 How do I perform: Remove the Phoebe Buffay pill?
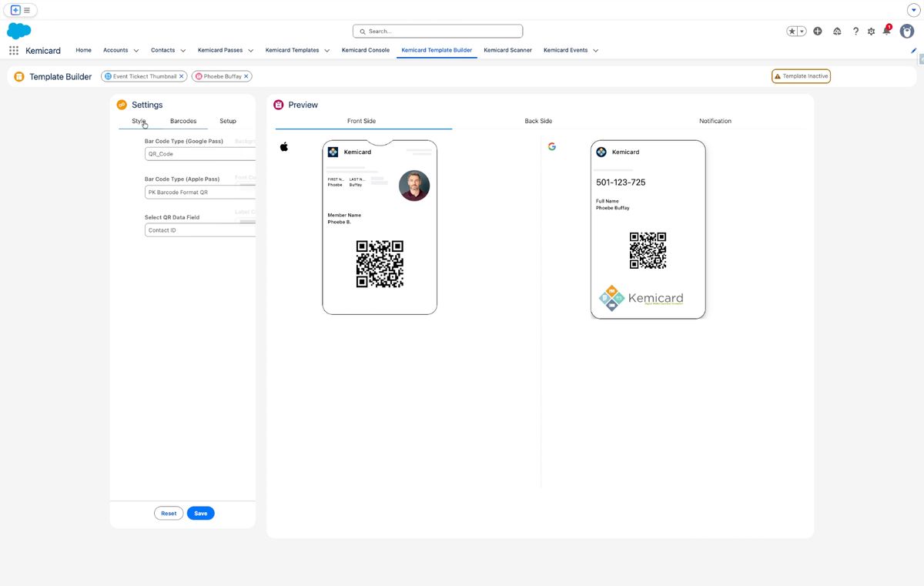point(246,76)
